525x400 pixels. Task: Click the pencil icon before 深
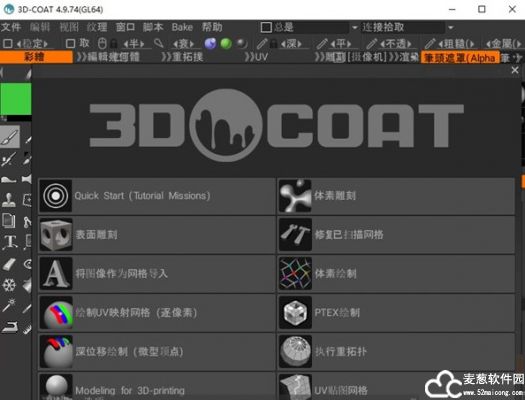tap(262, 44)
